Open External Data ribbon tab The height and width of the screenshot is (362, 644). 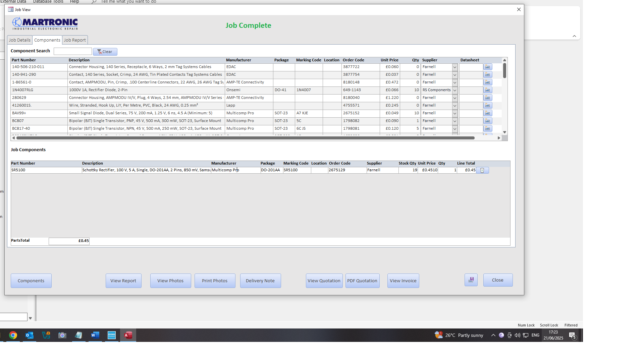(x=13, y=2)
